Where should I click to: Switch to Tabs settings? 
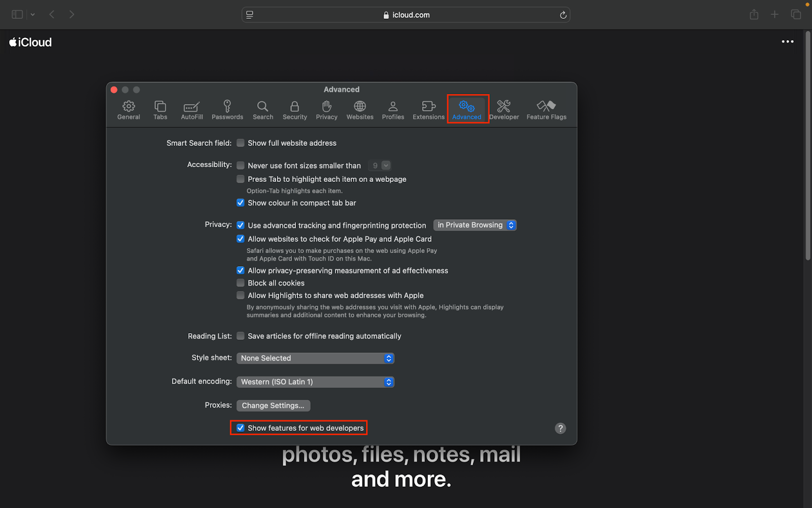click(x=160, y=109)
